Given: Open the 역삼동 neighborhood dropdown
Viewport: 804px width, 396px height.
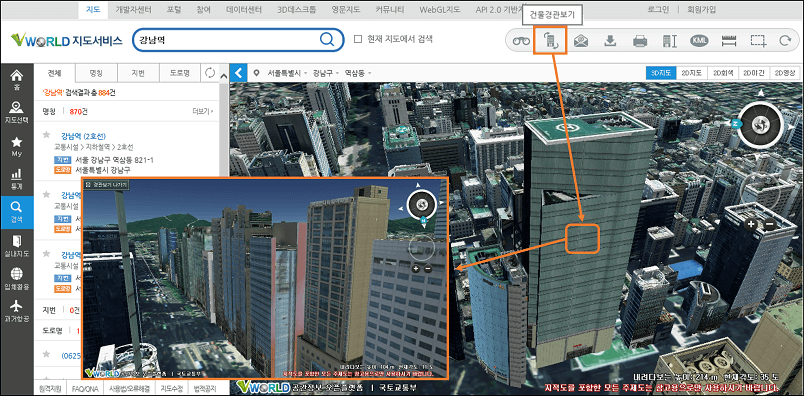Looking at the screenshot, I should pyautogui.click(x=357, y=73).
